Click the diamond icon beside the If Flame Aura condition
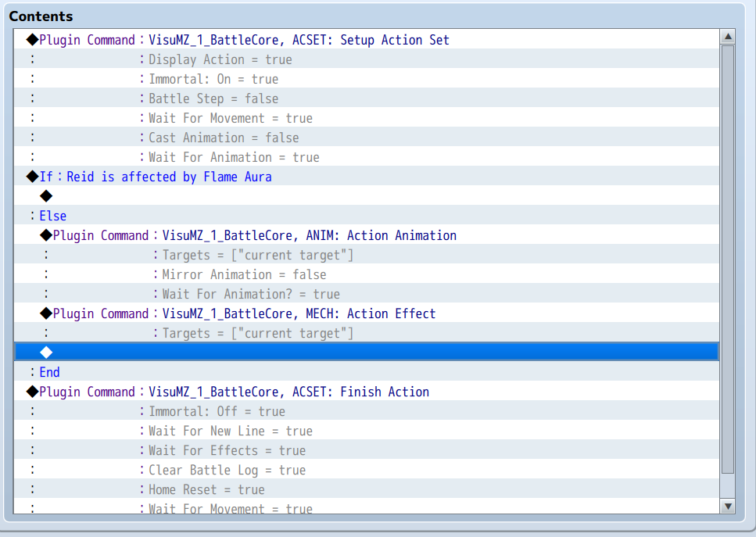 pos(31,177)
